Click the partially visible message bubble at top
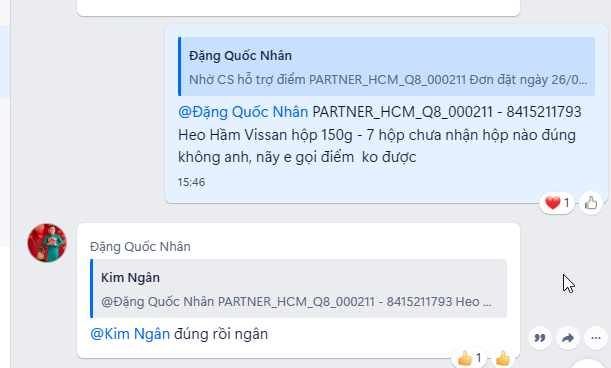Viewport: 611px width, 368px height. click(x=298, y=8)
